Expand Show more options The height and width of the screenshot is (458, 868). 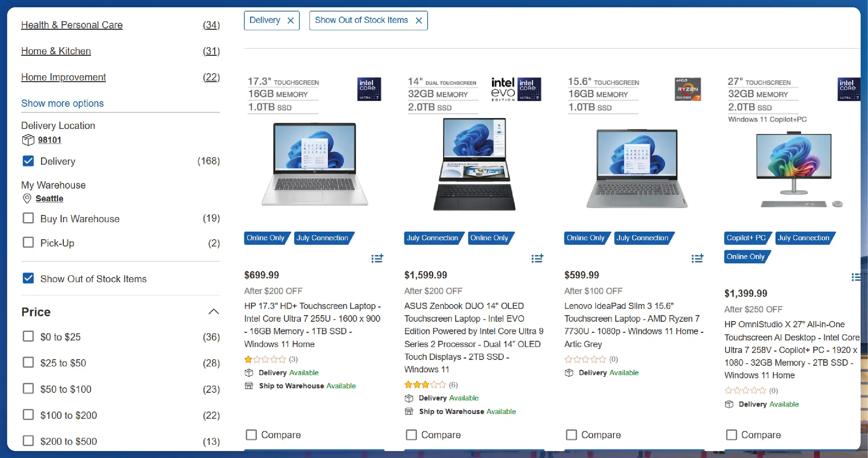[63, 103]
